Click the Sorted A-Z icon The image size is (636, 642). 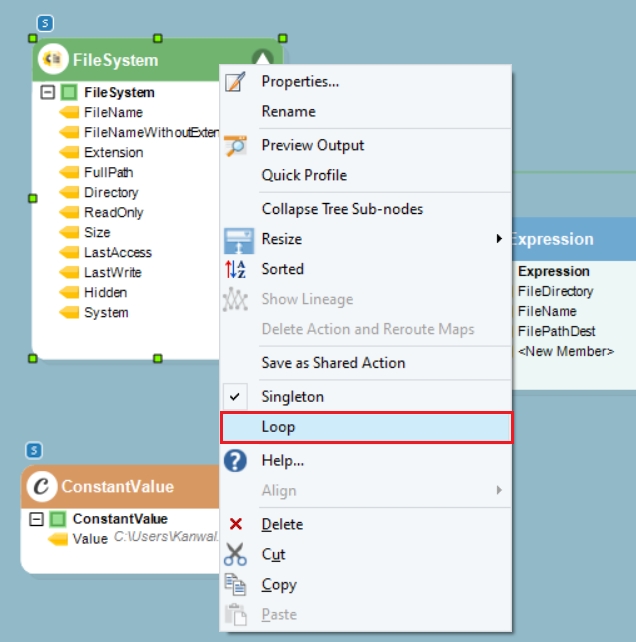click(x=235, y=269)
